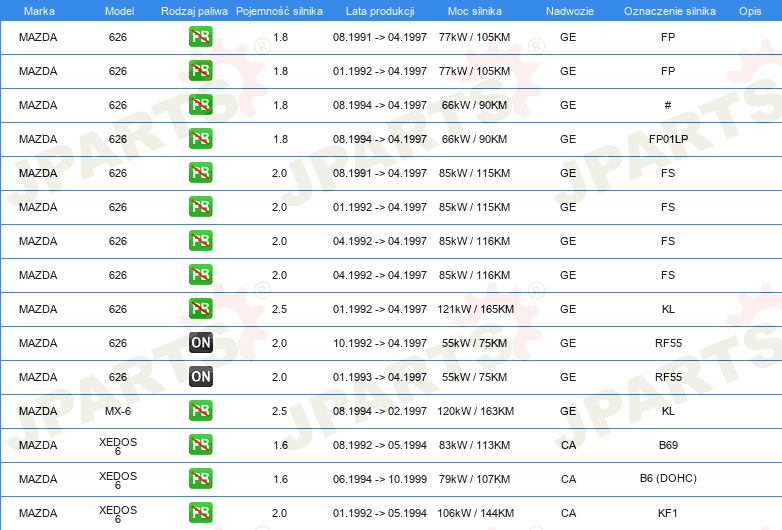Click the Oznaczenie silnika column header
The image size is (782, 530).
click(x=669, y=11)
